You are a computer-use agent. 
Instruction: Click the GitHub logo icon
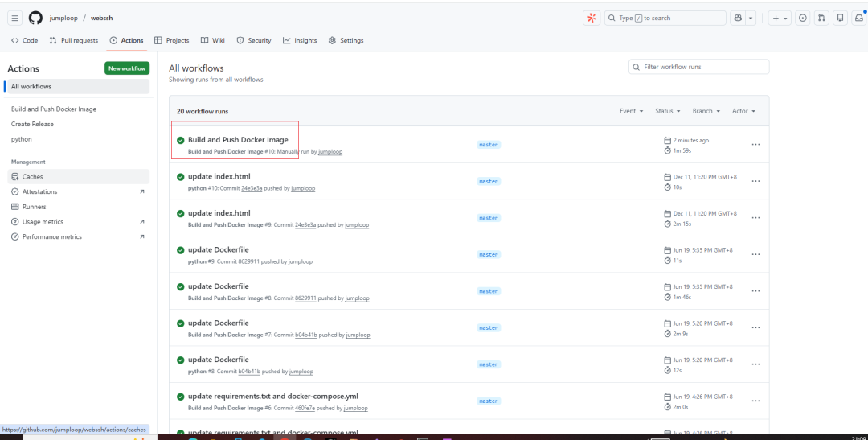[x=35, y=18]
